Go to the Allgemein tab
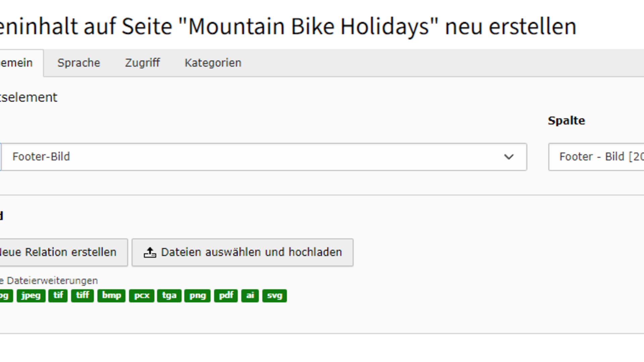This screenshot has width=644, height=362. [17, 63]
